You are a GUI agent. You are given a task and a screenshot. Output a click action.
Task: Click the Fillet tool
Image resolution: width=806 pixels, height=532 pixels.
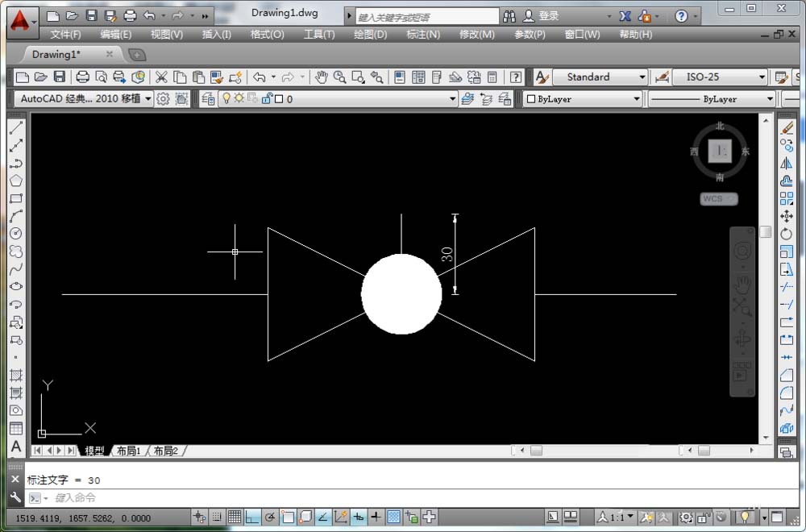click(x=787, y=393)
